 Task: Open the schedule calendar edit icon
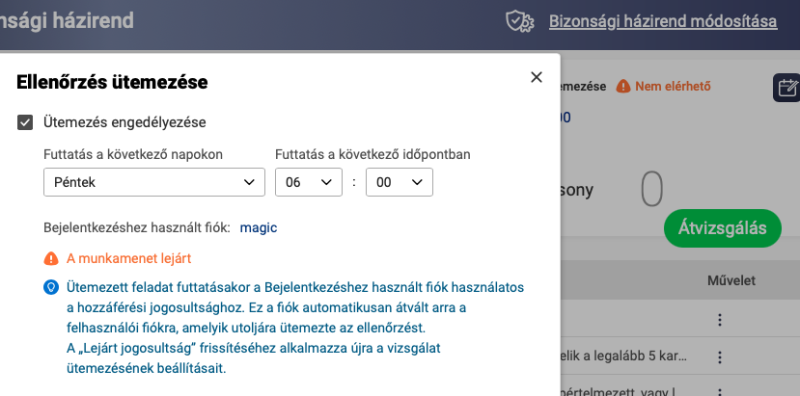pyautogui.click(x=787, y=87)
